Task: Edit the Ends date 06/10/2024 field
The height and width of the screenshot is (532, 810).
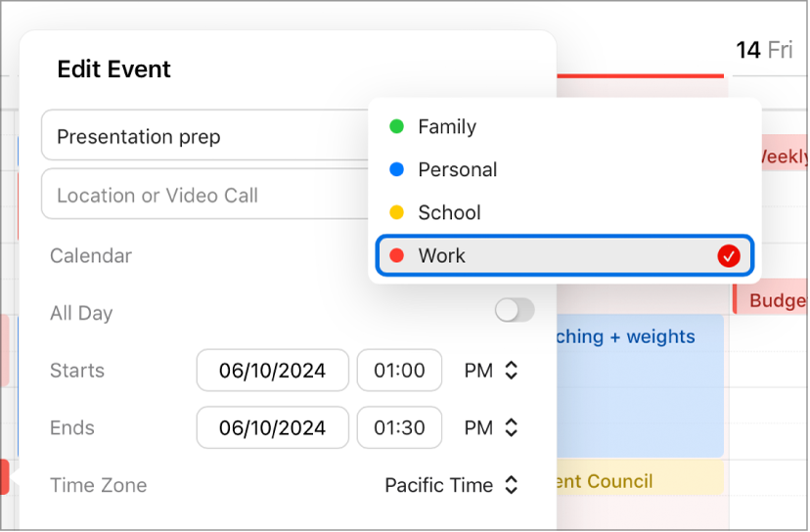Action: (272, 427)
